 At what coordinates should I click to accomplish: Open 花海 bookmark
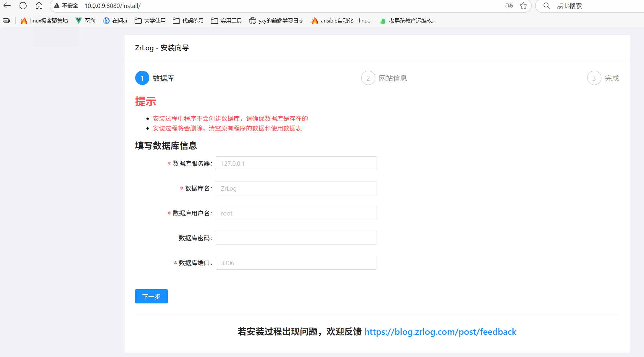point(85,20)
